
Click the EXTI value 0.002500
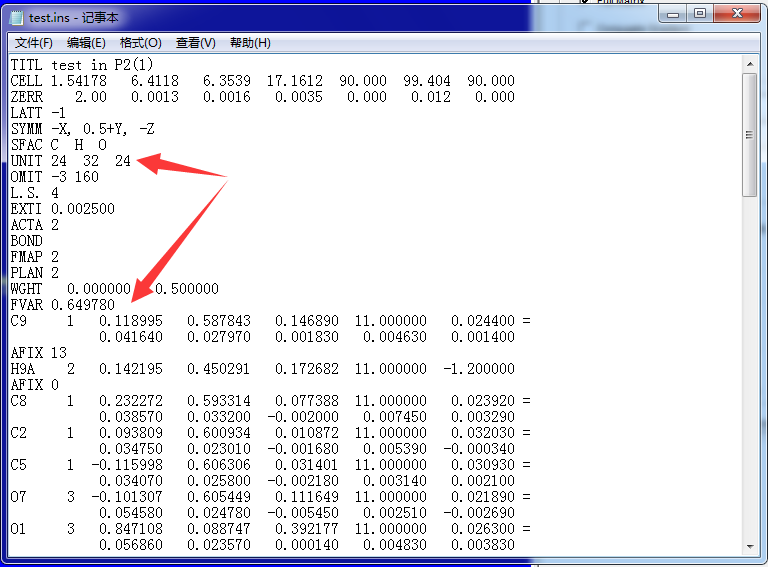click(x=83, y=209)
